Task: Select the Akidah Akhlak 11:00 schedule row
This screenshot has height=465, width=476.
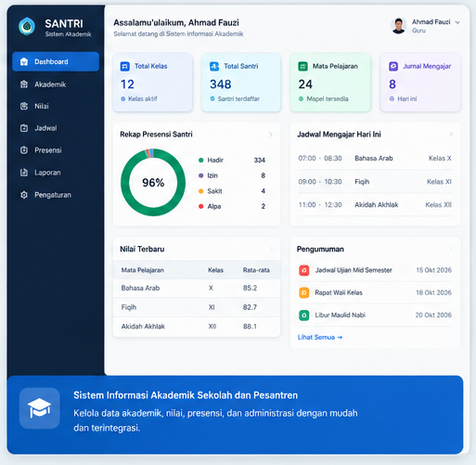Action: coord(375,205)
